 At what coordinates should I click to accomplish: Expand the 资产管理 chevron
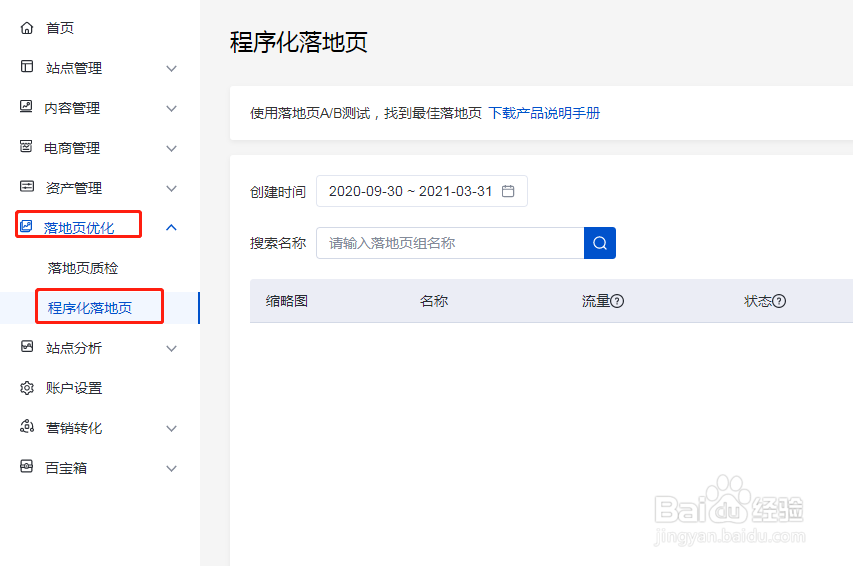(171, 188)
